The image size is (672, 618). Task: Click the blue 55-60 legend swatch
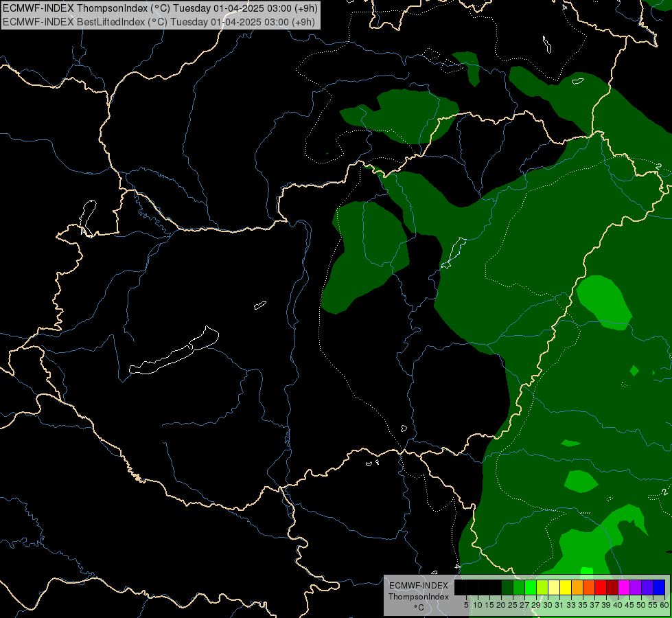coord(659,588)
